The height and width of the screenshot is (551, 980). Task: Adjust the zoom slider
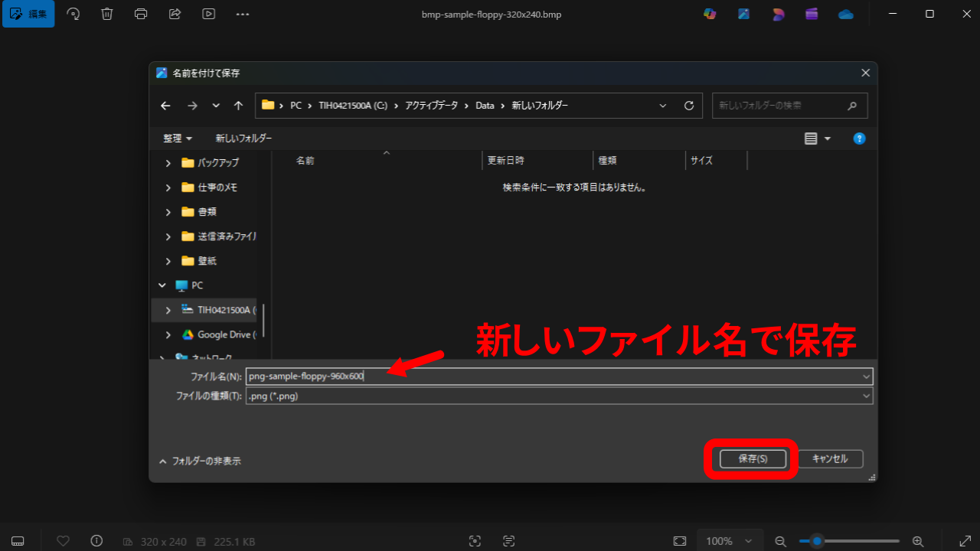818,541
